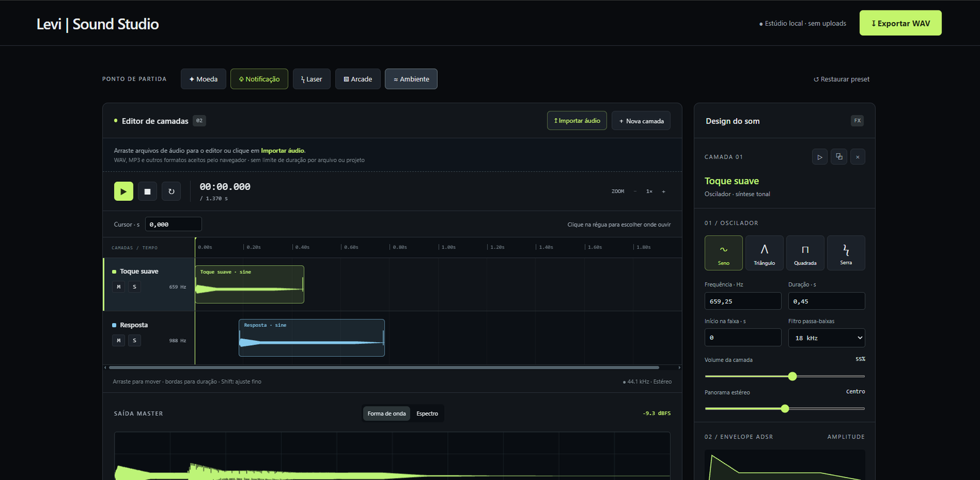Select the Toque suave layer row header
The image size is (980, 480).
click(x=149, y=284)
